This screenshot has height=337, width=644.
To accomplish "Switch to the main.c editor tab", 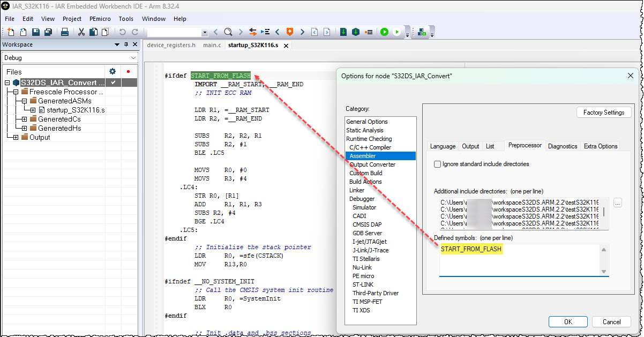I will click(212, 46).
